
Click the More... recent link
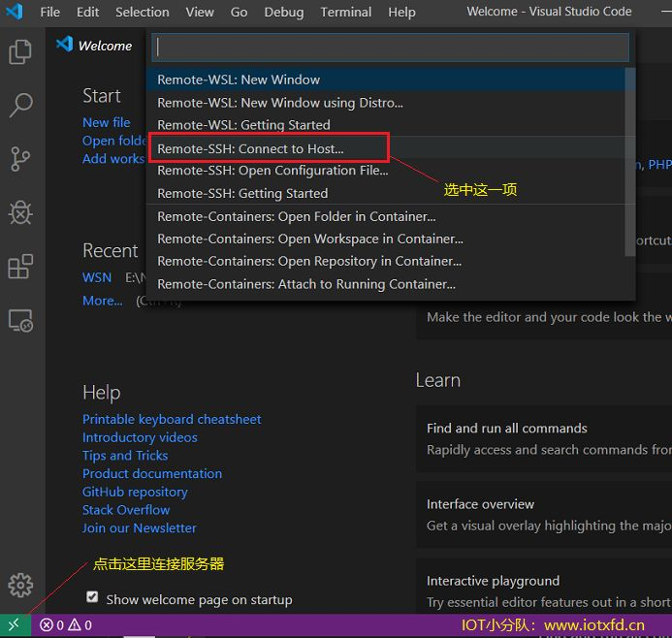tap(103, 301)
